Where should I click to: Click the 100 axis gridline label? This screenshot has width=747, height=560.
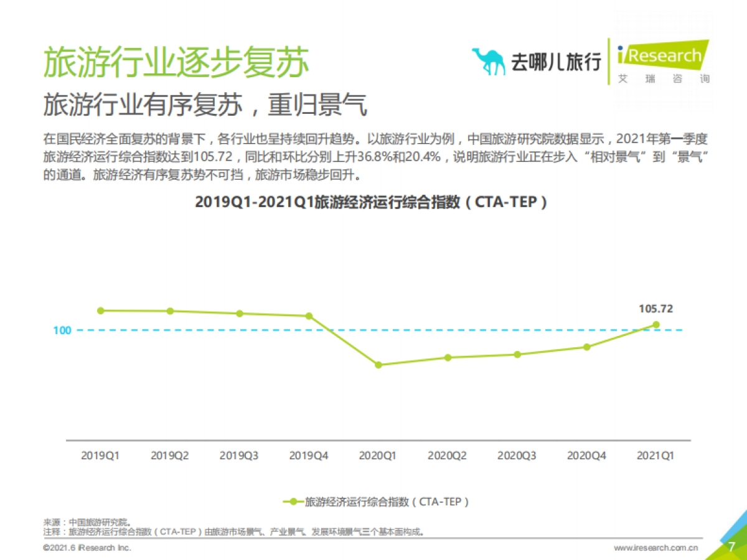tap(62, 331)
